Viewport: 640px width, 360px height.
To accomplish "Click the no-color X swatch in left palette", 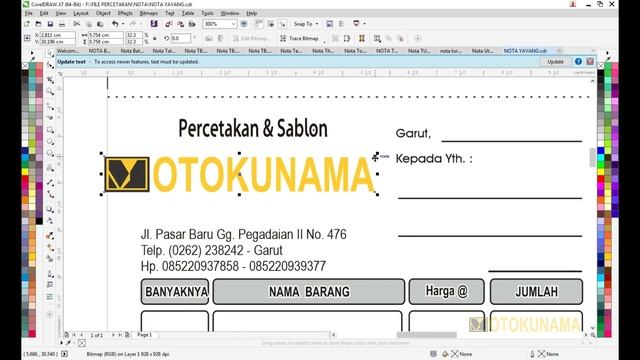I will tap(25, 66).
